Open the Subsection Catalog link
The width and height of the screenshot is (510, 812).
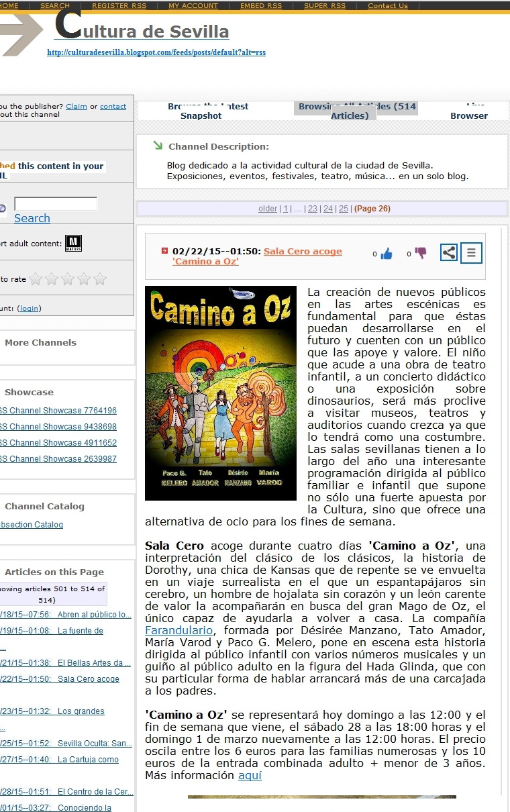[32, 525]
